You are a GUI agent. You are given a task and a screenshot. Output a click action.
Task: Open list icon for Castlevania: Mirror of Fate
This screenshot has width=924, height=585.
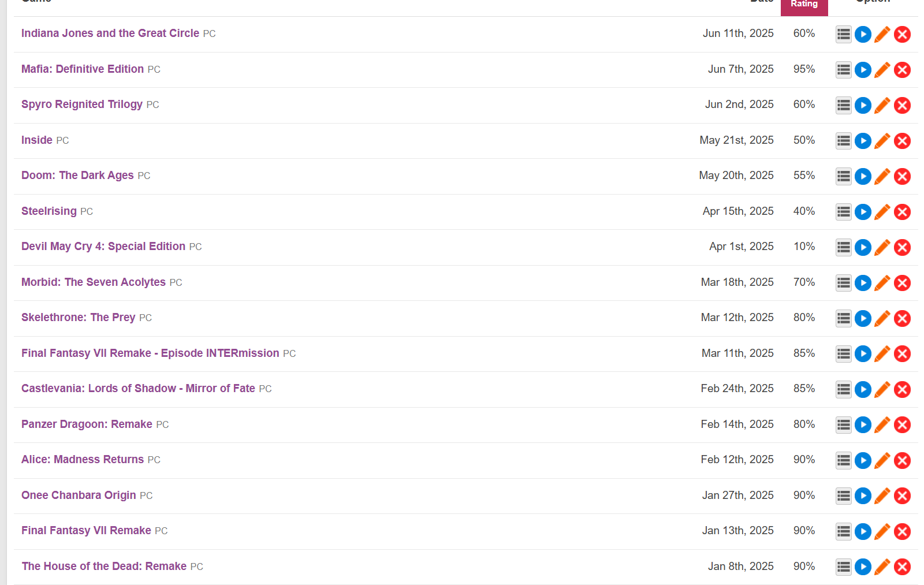click(844, 390)
